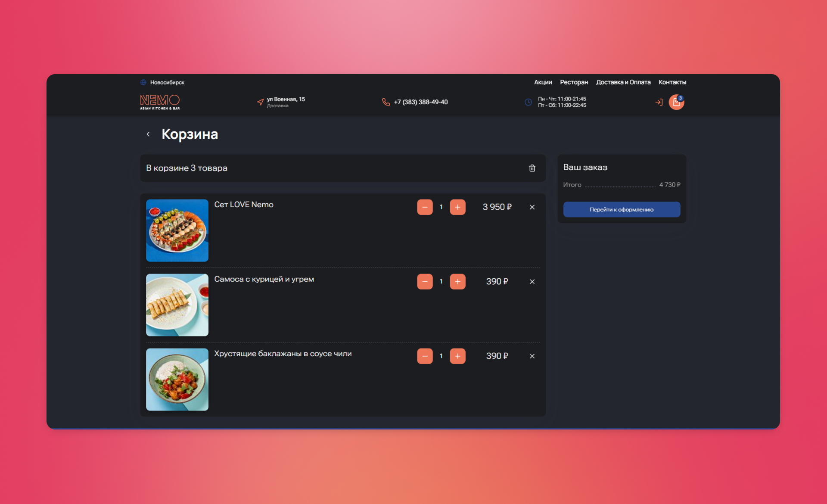Screen dimensions: 827x504
Task: Call the +7 (383) 388-49-40 phone link
Action: [420, 102]
